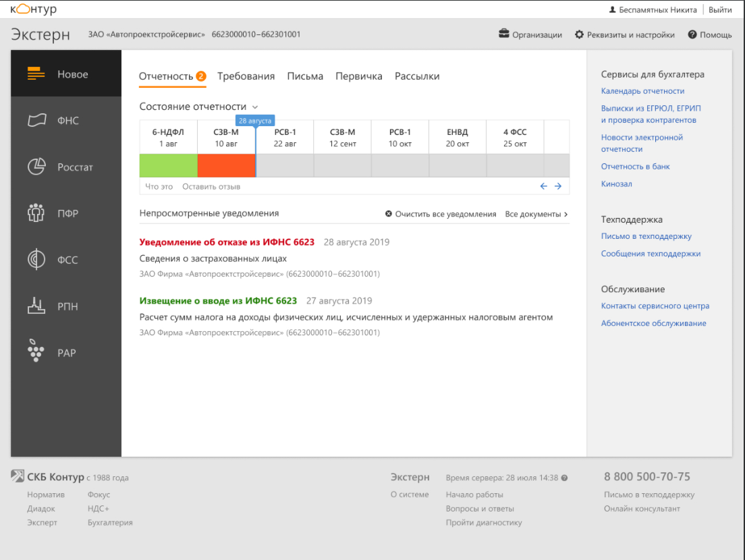
Task: Select РСВ-1 10 окт report column
Action: pyautogui.click(x=400, y=137)
